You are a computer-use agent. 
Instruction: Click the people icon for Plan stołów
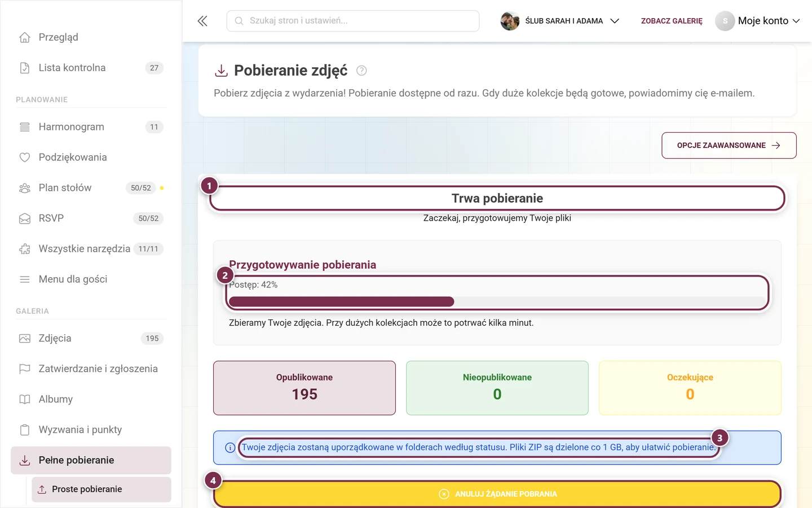coord(25,188)
